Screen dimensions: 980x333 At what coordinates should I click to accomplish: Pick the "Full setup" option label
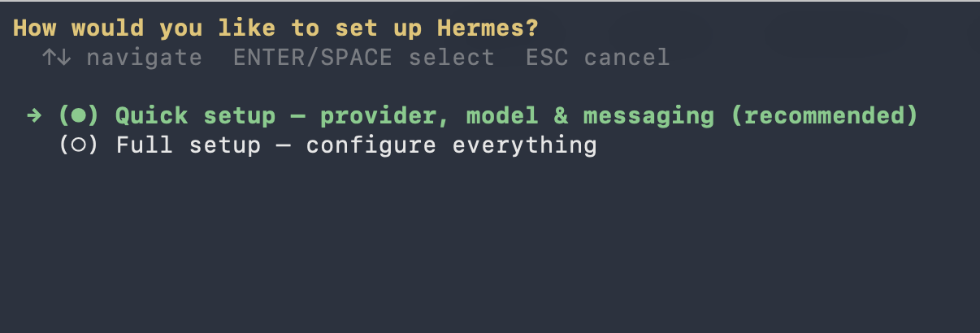[x=189, y=146]
